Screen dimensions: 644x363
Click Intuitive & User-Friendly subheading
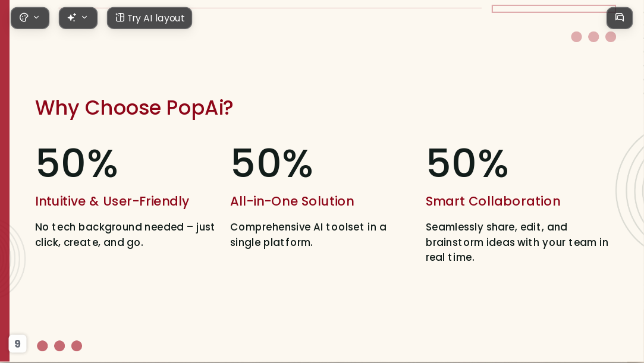tap(112, 201)
